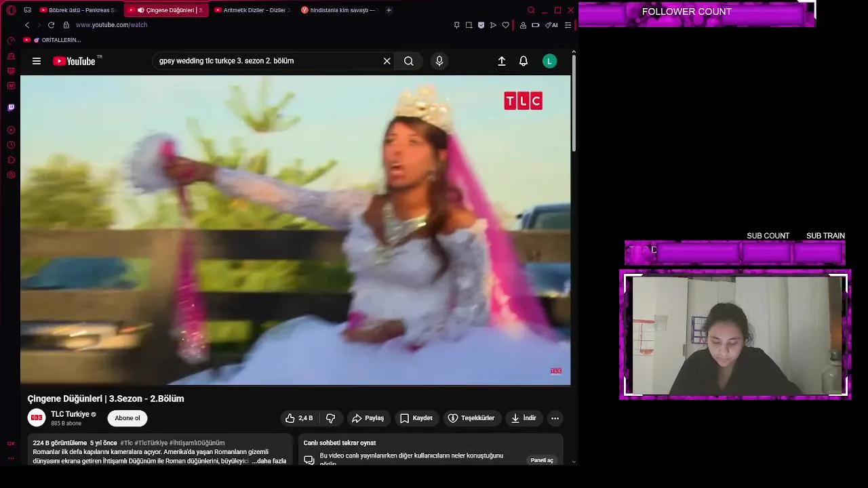The width and height of the screenshot is (868, 488).
Task: Pin page with toolbar pin icon
Action: tap(456, 25)
